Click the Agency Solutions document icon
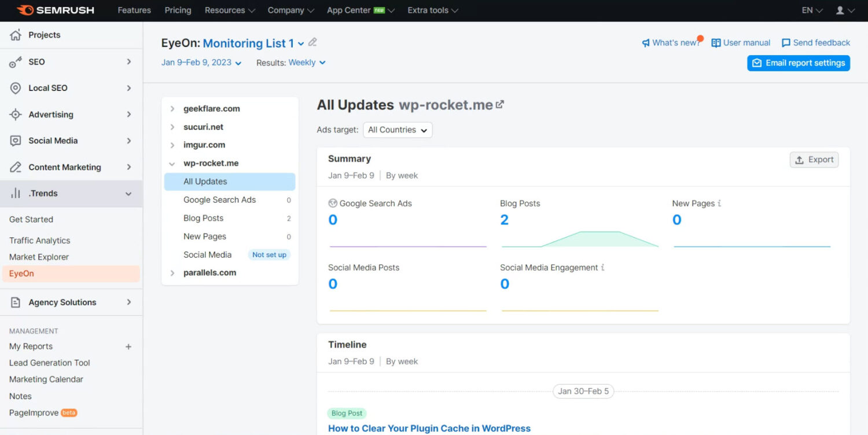This screenshot has width=868, height=435. 16,302
